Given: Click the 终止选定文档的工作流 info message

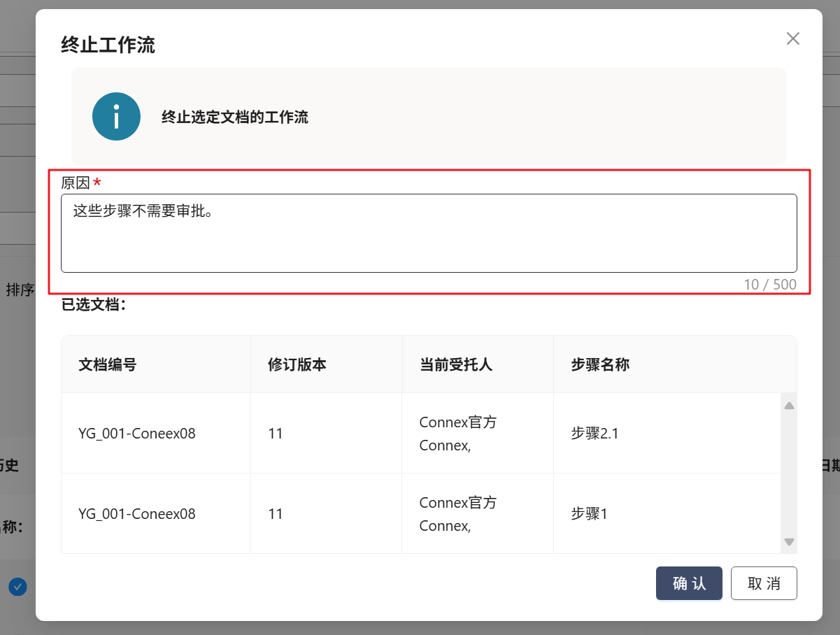Looking at the screenshot, I should tap(234, 117).
